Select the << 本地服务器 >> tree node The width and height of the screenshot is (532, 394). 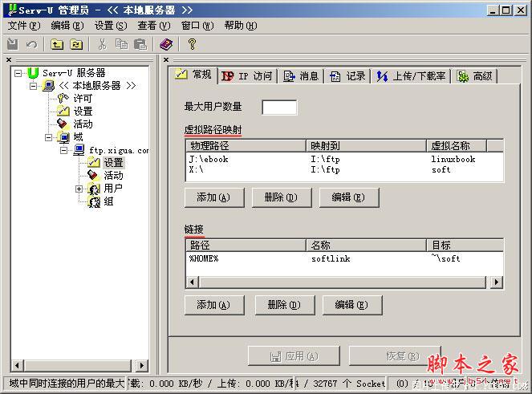97,86
